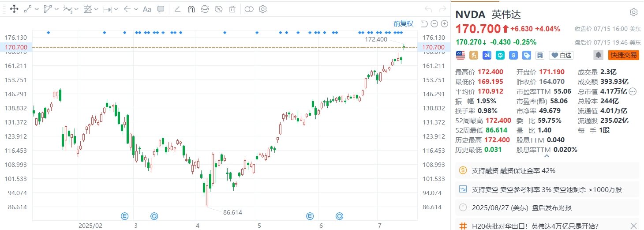Open the rectangle tool dropdown arrow
This screenshot has width=644, height=230.
pyautogui.click(x=96, y=9)
